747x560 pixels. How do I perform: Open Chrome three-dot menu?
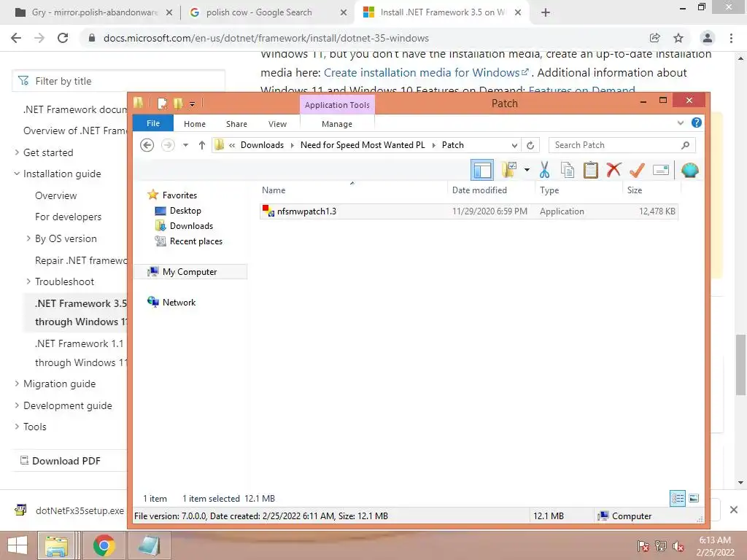point(731,38)
